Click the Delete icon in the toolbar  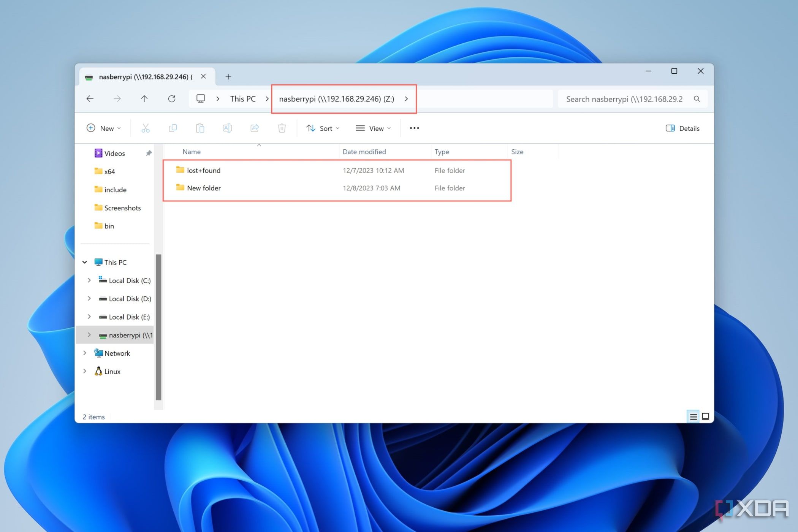pyautogui.click(x=282, y=128)
